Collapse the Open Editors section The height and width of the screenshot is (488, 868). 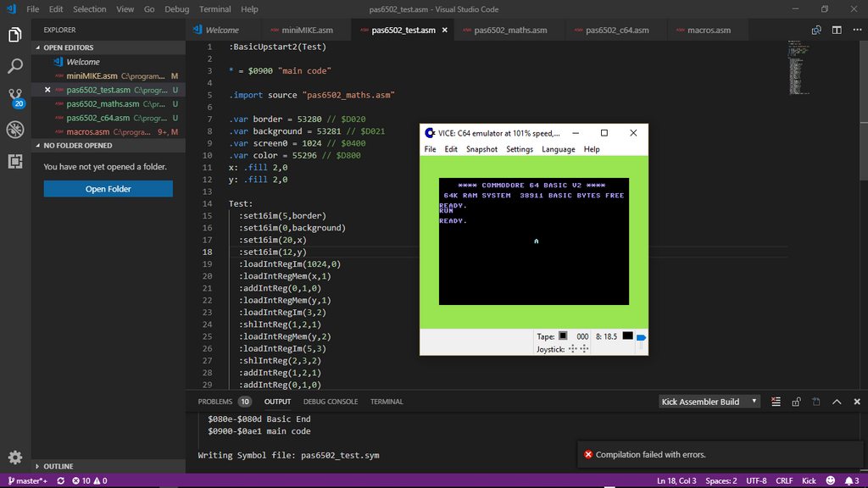point(37,47)
